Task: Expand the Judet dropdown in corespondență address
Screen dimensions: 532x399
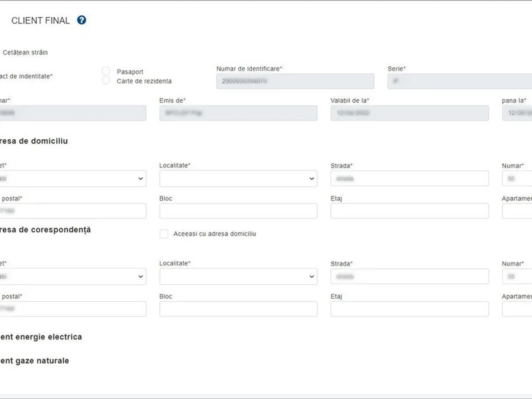Action: coord(73,277)
